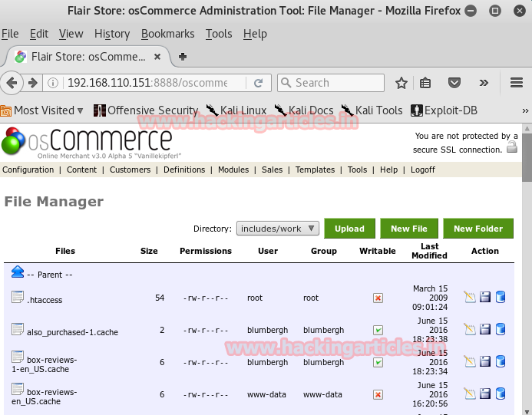The image size is (532, 415).
Task: Show more toolbar items chevron
Action: (x=484, y=83)
